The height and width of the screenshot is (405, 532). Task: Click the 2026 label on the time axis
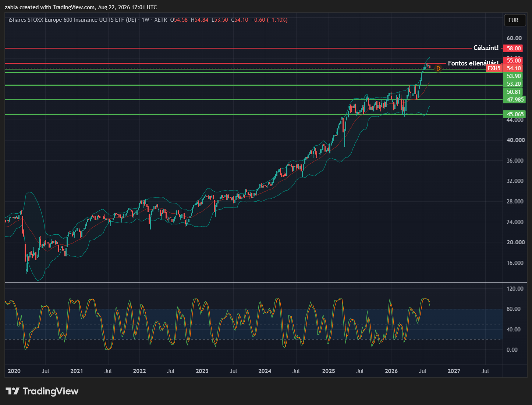[391, 371]
